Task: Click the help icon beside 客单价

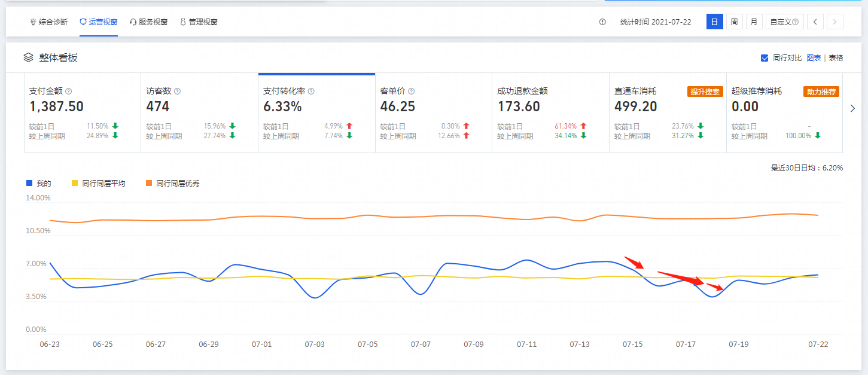Action: tap(412, 92)
